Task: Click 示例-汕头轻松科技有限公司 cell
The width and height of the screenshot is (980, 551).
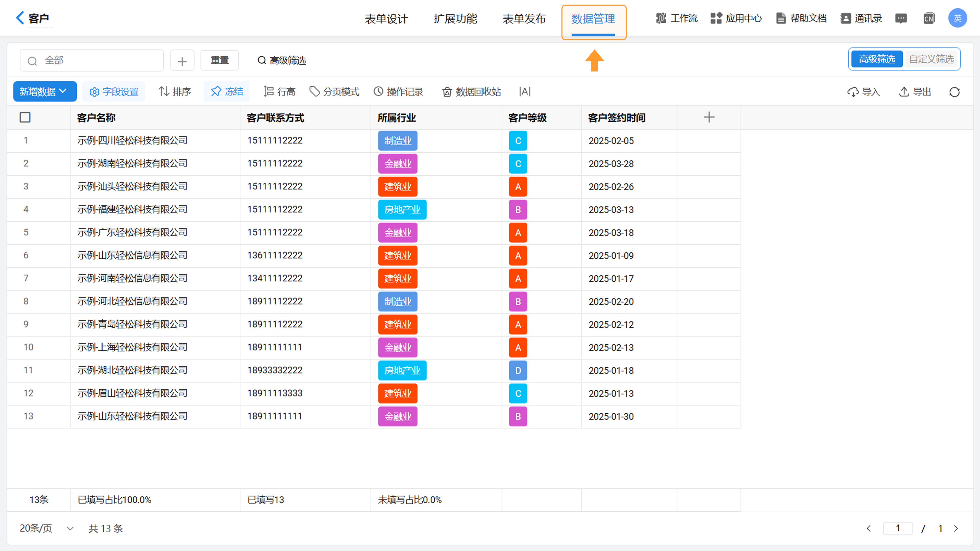Action: pyautogui.click(x=132, y=186)
